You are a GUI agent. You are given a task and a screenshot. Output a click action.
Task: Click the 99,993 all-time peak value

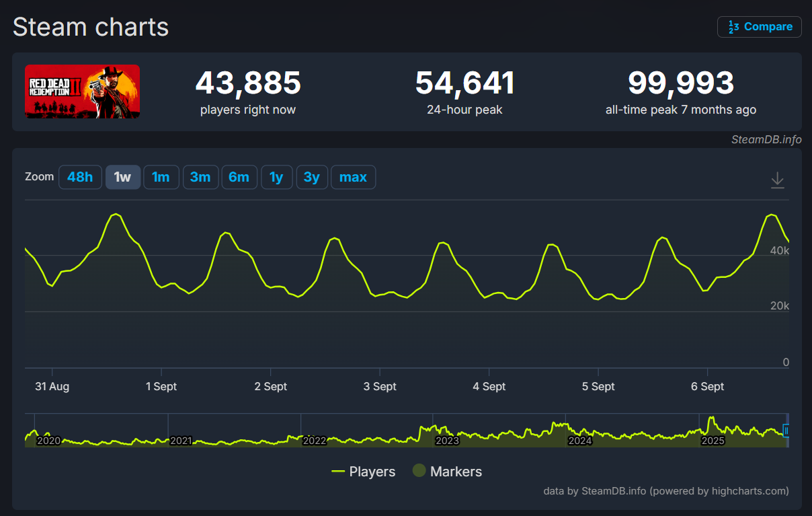pos(681,83)
